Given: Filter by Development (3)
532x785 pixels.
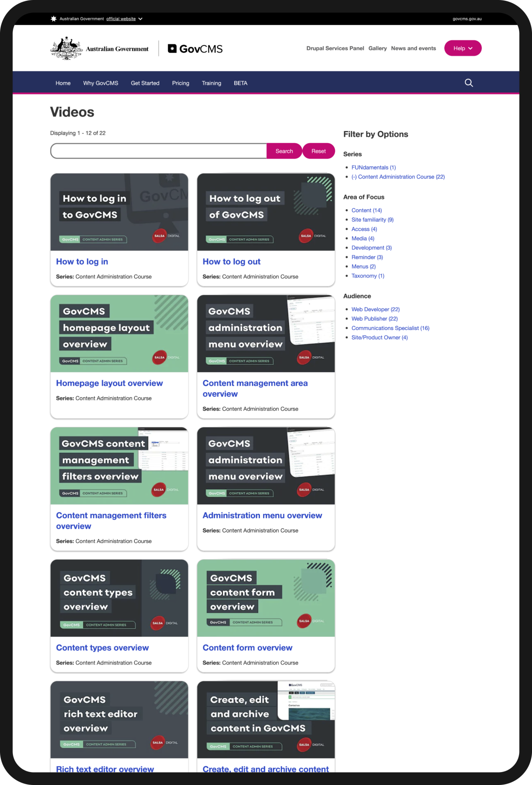Looking at the screenshot, I should (372, 248).
